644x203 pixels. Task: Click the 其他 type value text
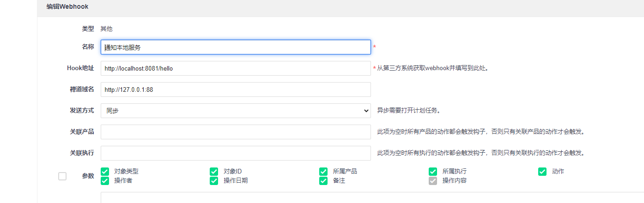107,29
